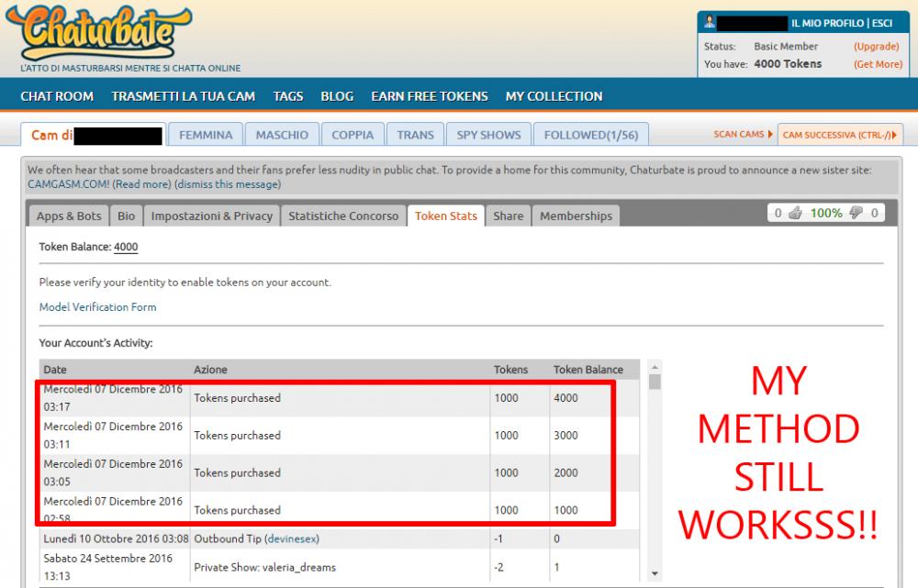
Task: Click the activity table scroll up arrow
Action: tap(655, 367)
